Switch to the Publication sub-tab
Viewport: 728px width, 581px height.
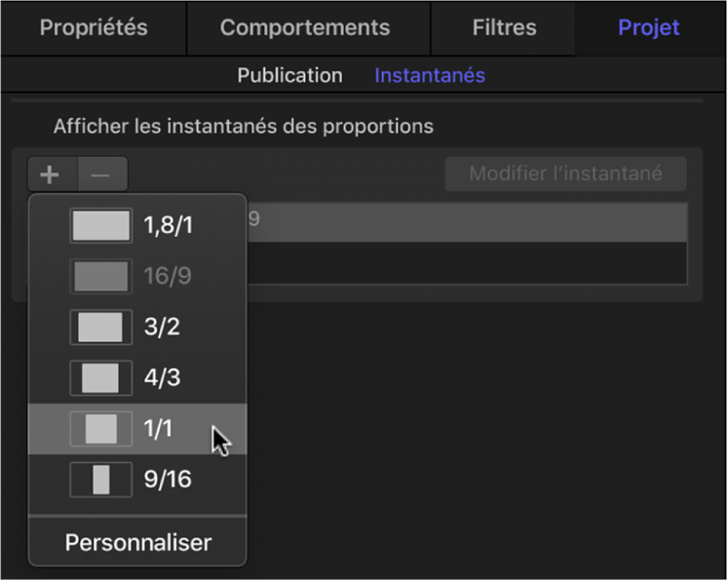[x=289, y=75]
